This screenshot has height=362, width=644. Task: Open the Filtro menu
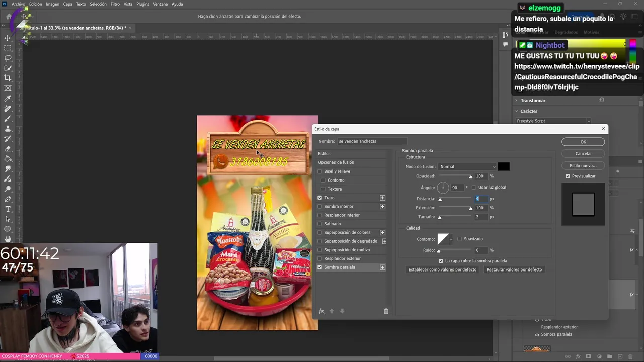click(115, 4)
